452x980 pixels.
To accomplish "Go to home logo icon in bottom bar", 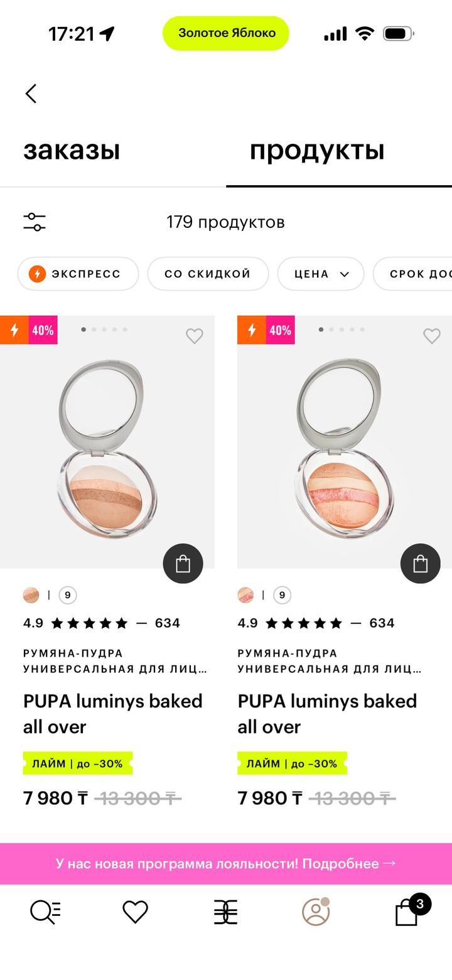I will 225,912.
